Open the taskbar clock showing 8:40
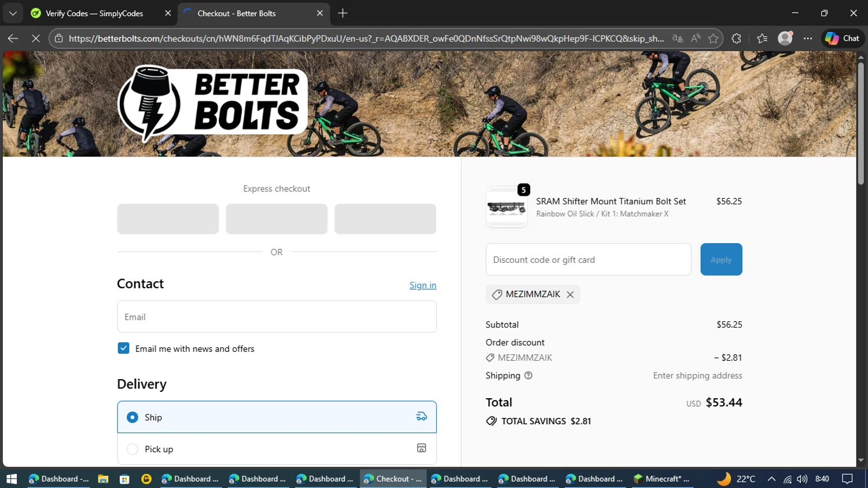Screen dimensions: 868x488 pyautogui.click(x=822, y=479)
